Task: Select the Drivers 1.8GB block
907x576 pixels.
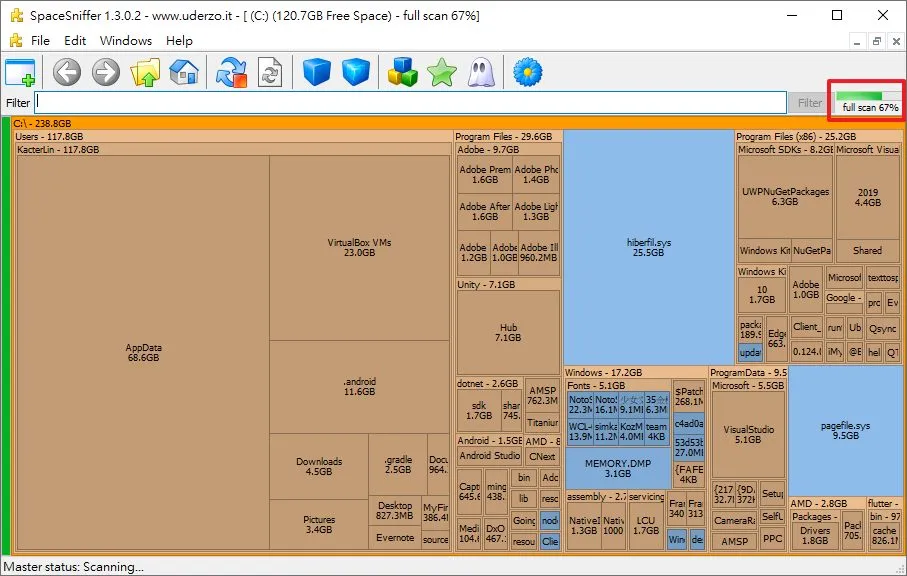Action: (x=814, y=536)
